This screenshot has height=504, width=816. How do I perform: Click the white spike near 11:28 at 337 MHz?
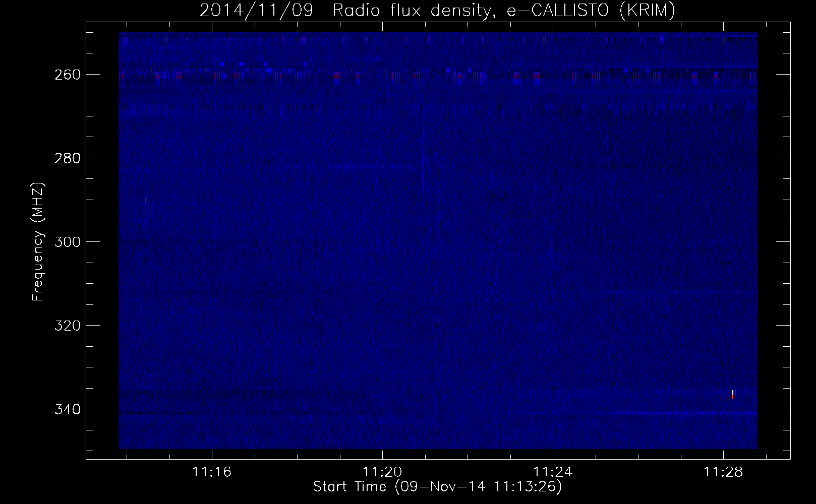point(734,394)
